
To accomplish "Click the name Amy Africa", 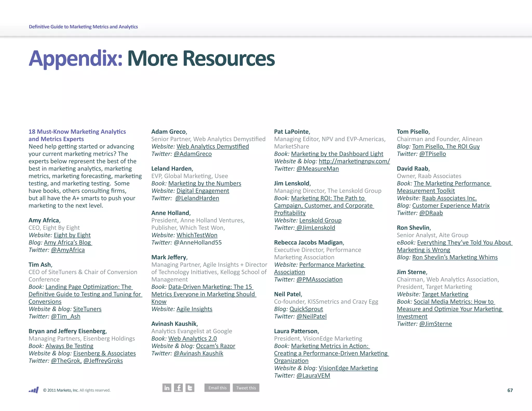I will coord(44,220).
